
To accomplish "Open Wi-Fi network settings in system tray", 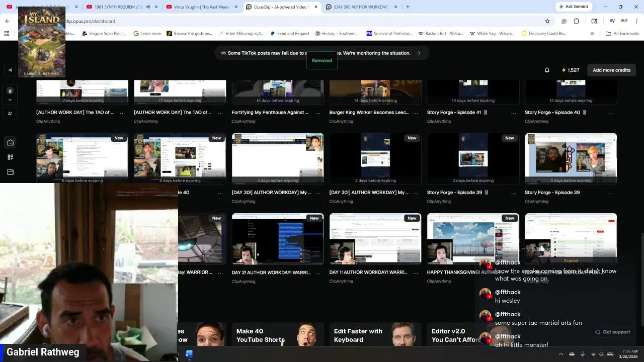I will 593,354.
